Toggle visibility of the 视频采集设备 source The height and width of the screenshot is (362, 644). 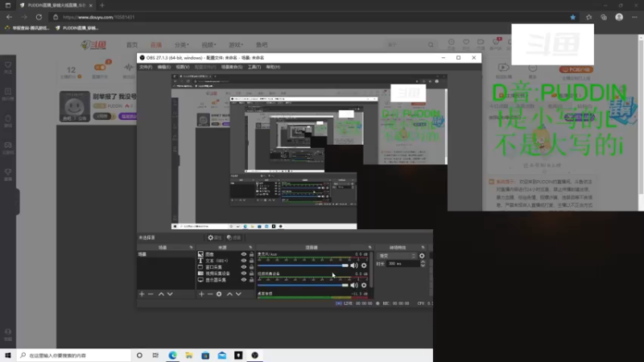coord(244,274)
